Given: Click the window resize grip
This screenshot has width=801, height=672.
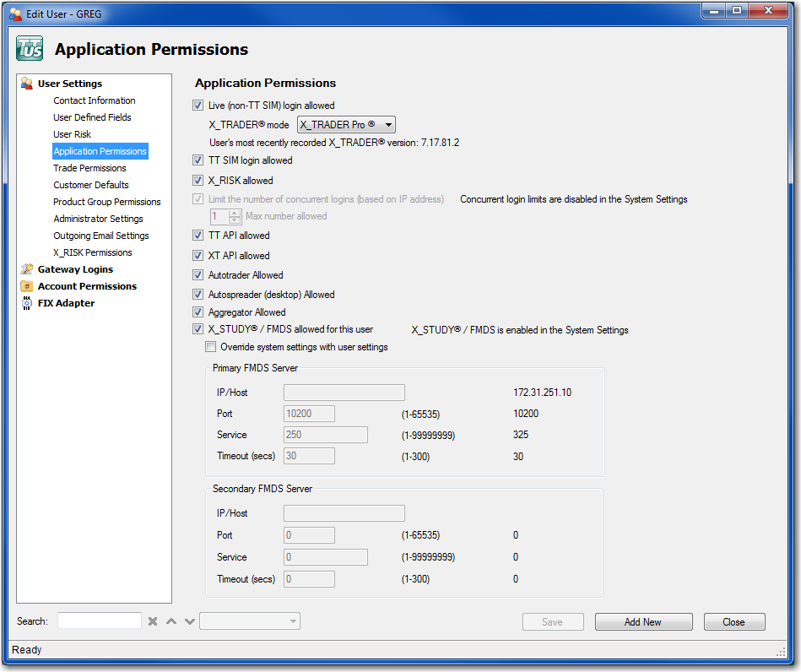Looking at the screenshot, I should pyautogui.click(x=781, y=652).
